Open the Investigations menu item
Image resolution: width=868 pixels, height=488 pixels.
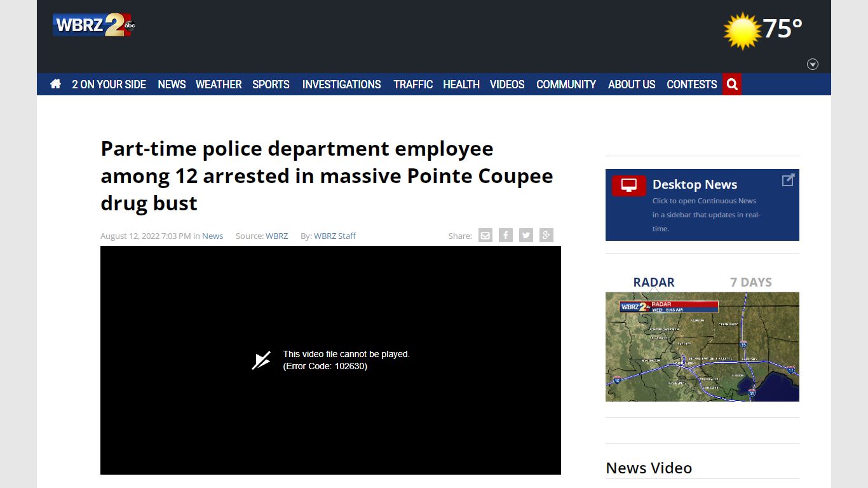[341, 84]
